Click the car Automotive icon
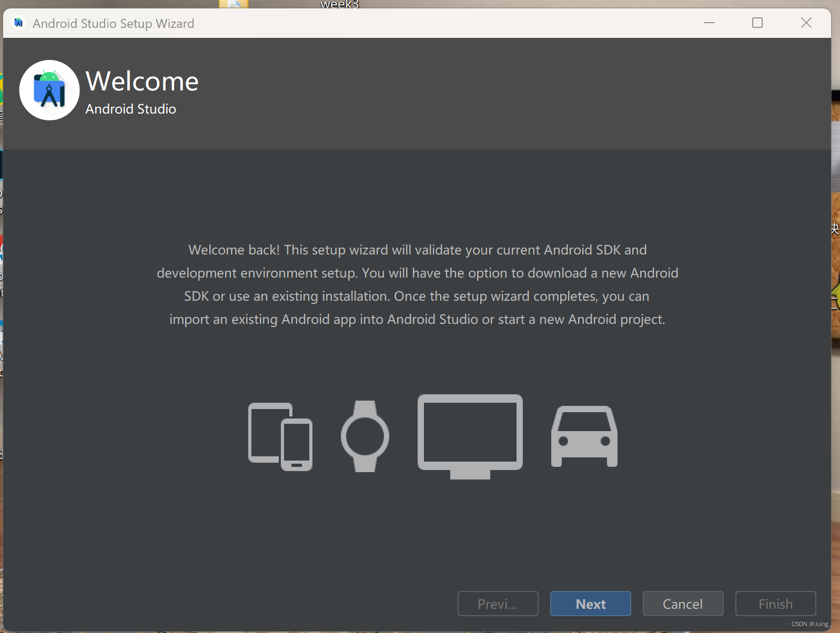Viewport: 840px width, 633px height. pyautogui.click(x=584, y=436)
